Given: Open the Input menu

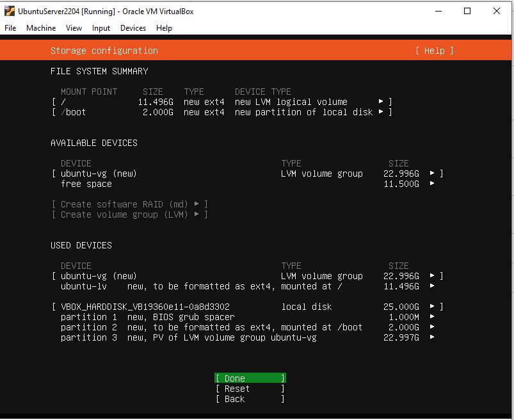Looking at the screenshot, I should (x=101, y=28).
